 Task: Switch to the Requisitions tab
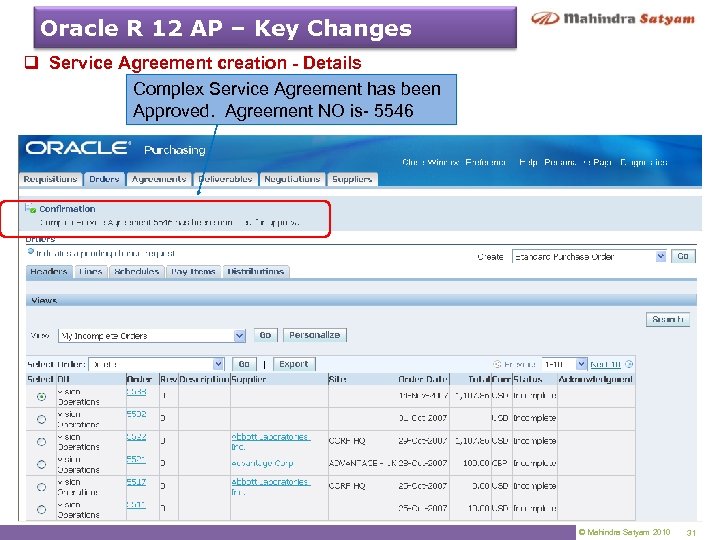point(51,179)
